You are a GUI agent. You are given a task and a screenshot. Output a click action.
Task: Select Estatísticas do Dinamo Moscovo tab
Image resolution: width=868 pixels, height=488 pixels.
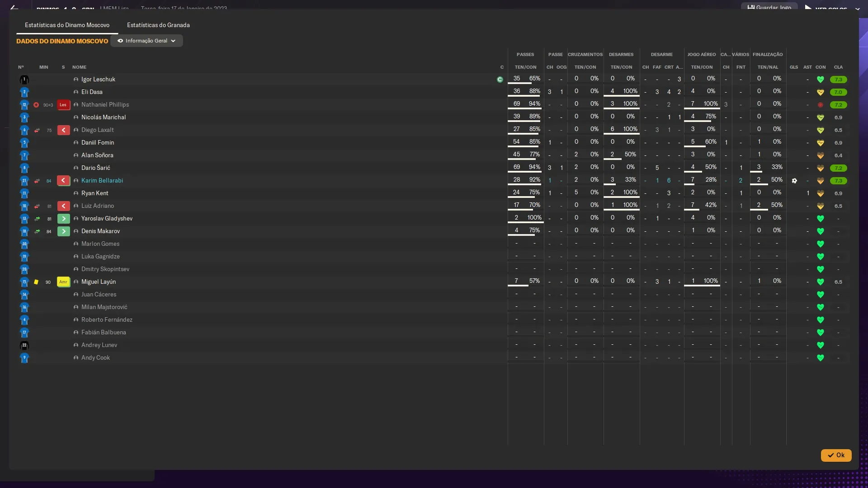coord(67,25)
